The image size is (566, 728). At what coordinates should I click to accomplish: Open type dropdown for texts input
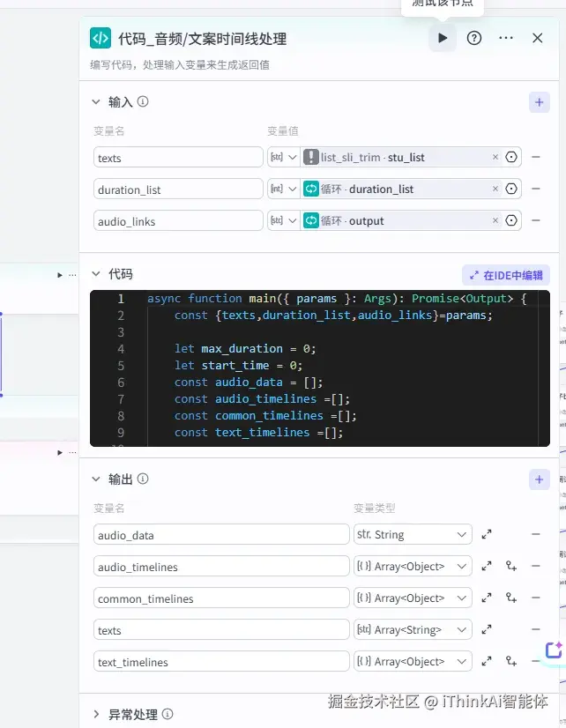click(284, 158)
